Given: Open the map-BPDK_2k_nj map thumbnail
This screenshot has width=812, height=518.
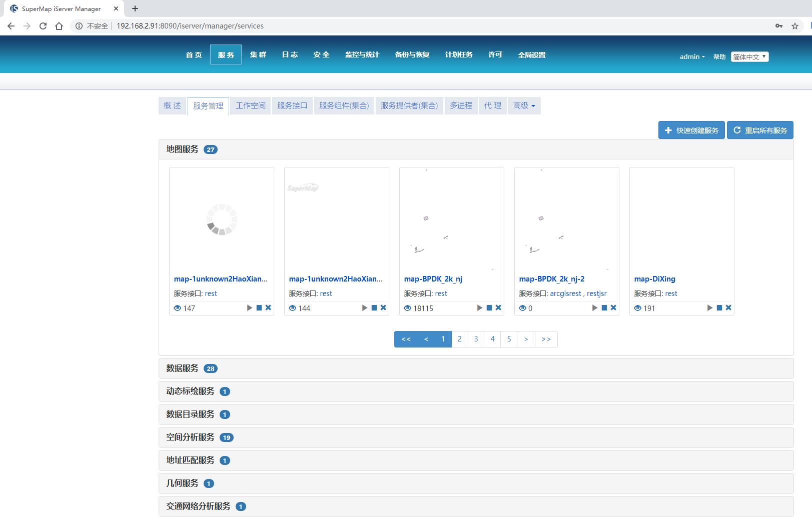Looking at the screenshot, I should tap(452, 219).
